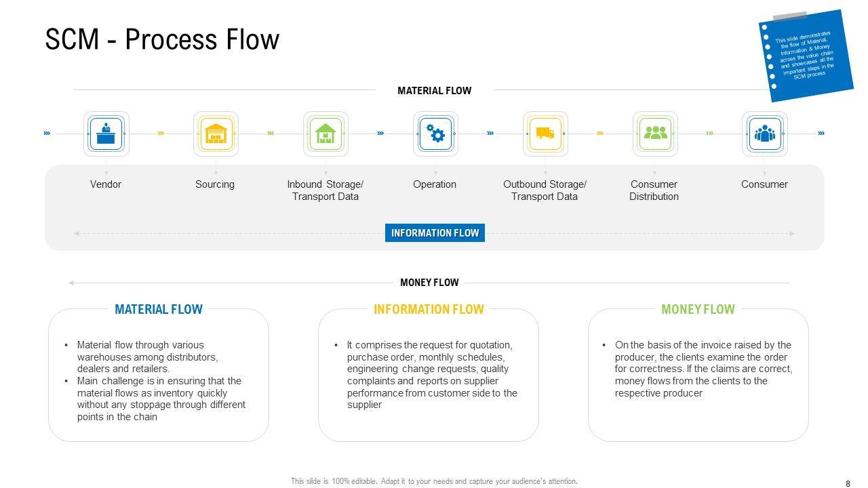Click the green Inbound Storage house icon
The height and width of the screenshot is (488, 868).
(325, 134)
